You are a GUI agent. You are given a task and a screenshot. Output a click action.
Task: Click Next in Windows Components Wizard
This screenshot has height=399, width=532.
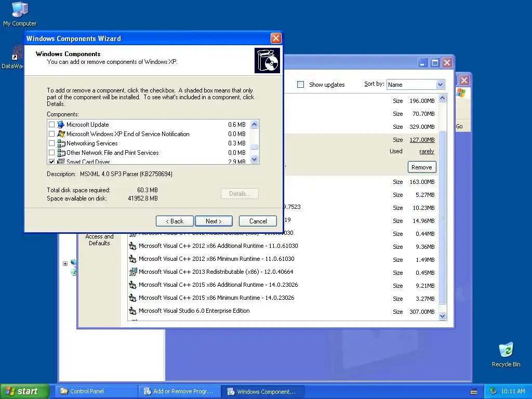214,221
